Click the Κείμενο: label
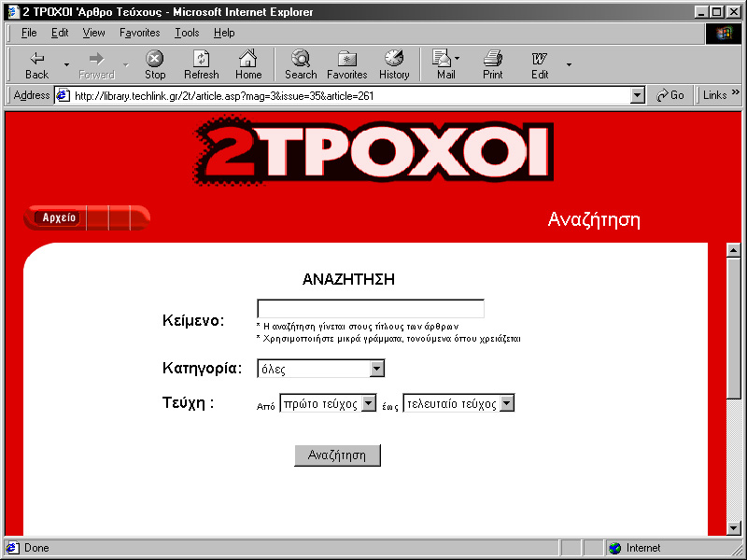This screenshot has width=747, height=560. pyautogui.click(x=193, y=320)
